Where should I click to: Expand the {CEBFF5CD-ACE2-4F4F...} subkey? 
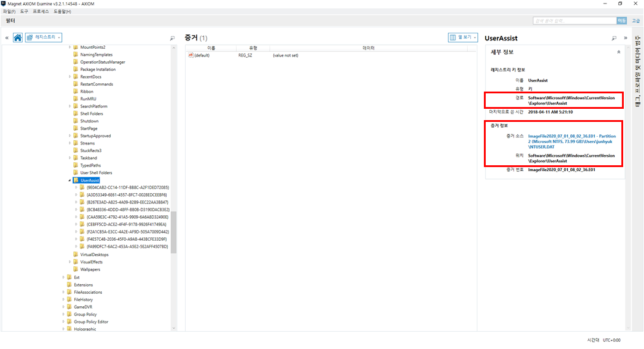point(76,224)
